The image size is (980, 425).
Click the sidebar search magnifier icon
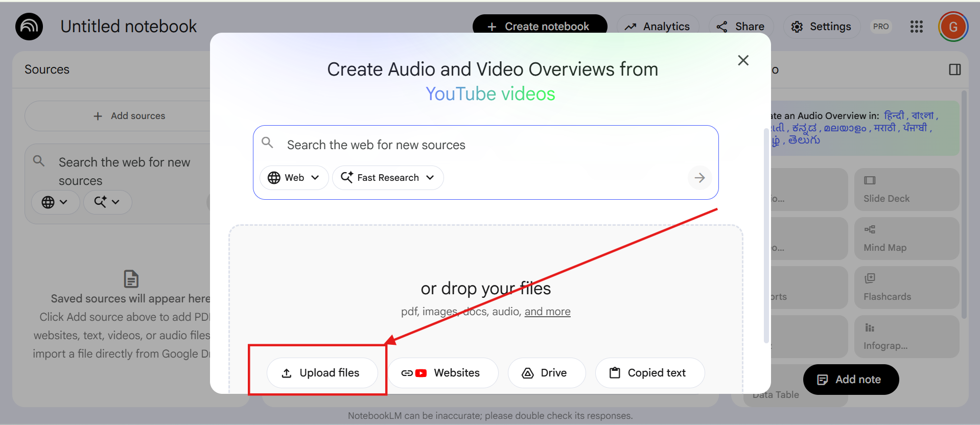coord(39,161)
